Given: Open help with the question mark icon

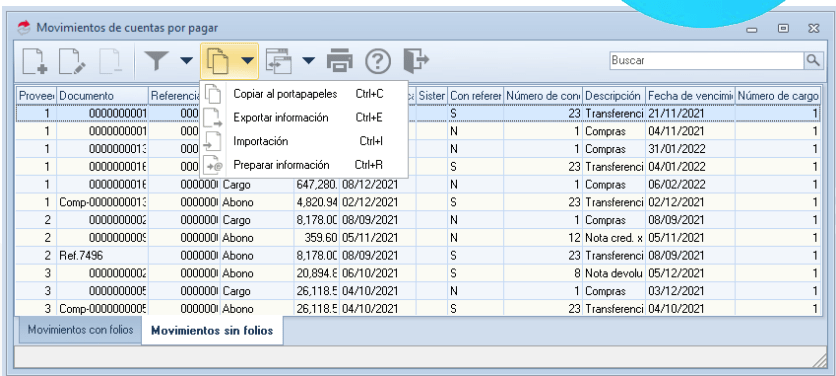Looking at the screenshot, I should (x=377, y=61).
